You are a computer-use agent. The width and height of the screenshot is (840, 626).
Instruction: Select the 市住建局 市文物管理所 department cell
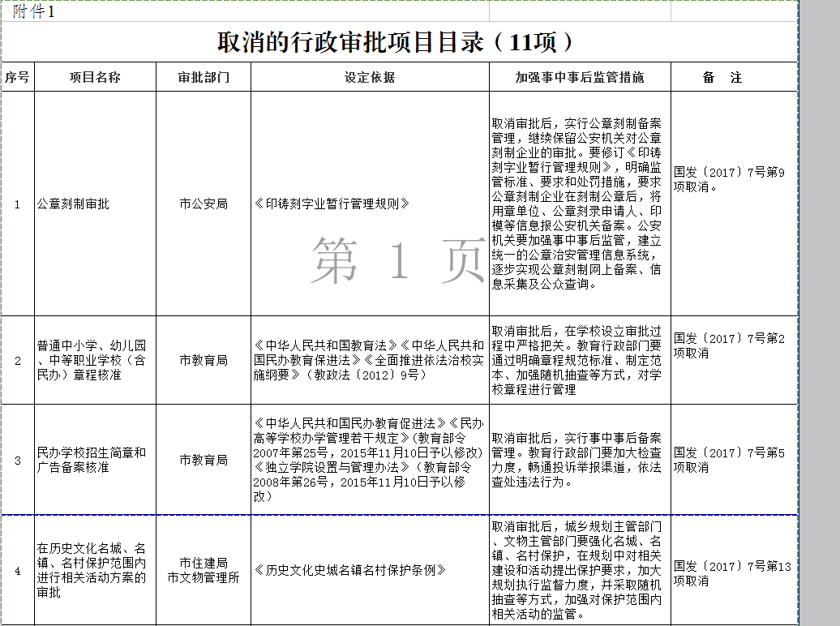(x=204, y=570)
